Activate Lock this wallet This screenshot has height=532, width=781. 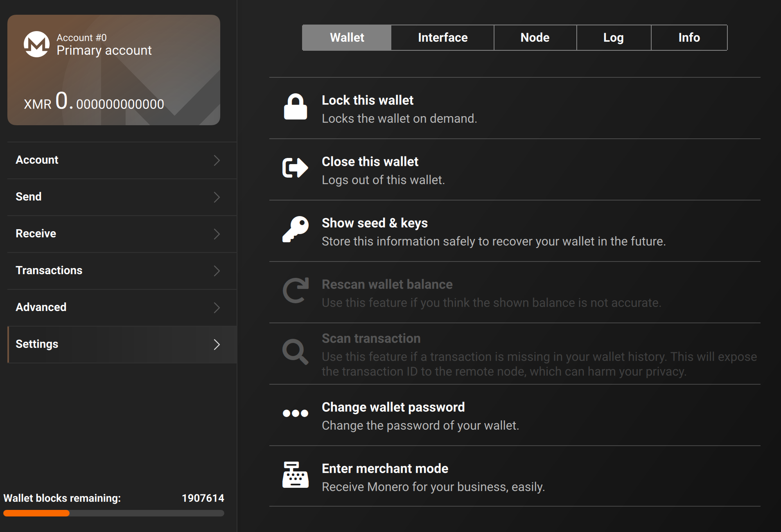coord(367,100)
